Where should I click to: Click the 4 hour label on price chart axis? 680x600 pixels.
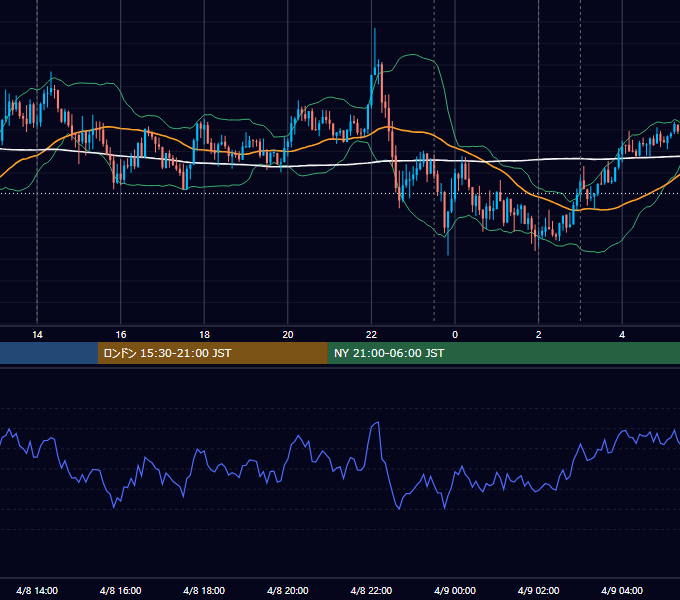coord(622,335)
